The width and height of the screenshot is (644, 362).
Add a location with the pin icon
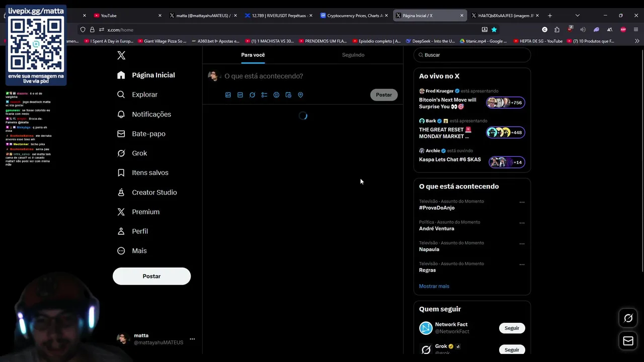pos(300,95)
